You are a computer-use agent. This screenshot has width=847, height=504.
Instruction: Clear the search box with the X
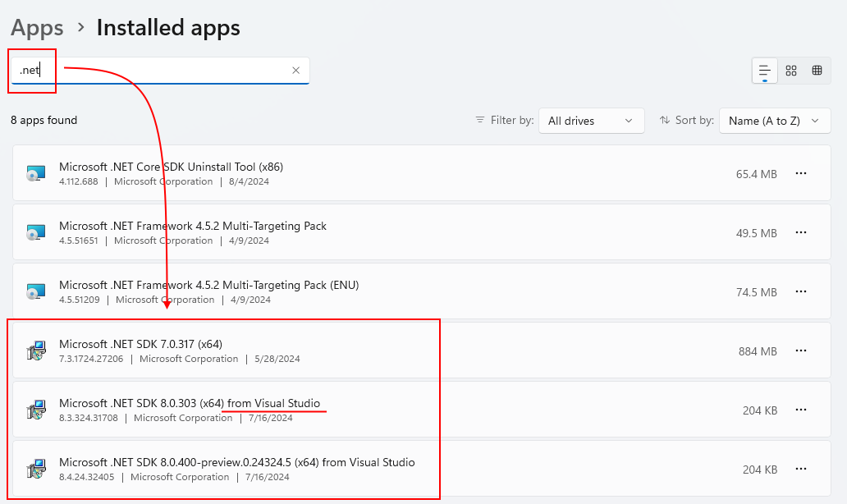tap(295, 71)
